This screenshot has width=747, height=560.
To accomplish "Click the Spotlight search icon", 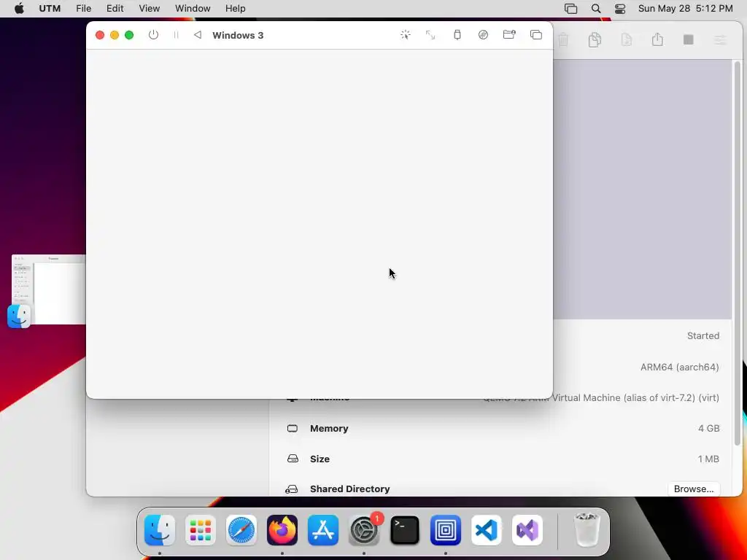I will pos(595,9).
